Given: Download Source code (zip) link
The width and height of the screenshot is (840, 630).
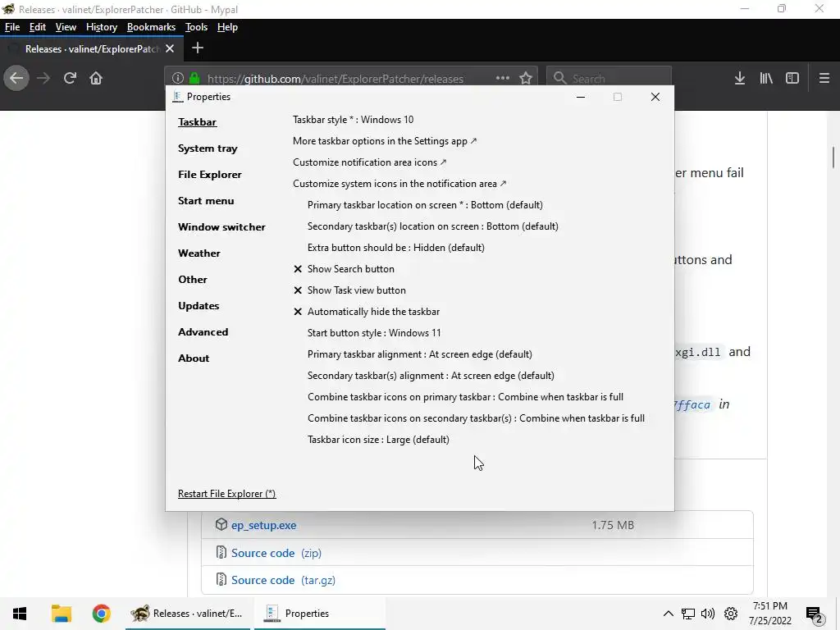Looking at the screenshot, I should pos(276,553).
